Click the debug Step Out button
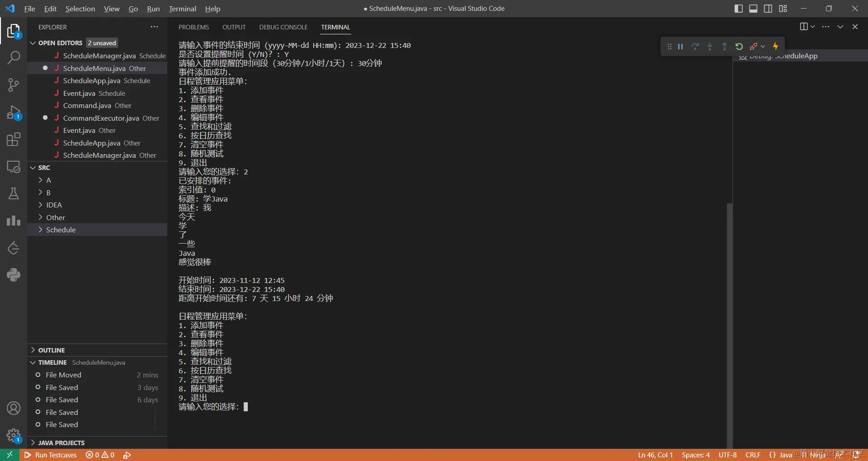Viewport: 868px width, 461px height. pos(724,47)
